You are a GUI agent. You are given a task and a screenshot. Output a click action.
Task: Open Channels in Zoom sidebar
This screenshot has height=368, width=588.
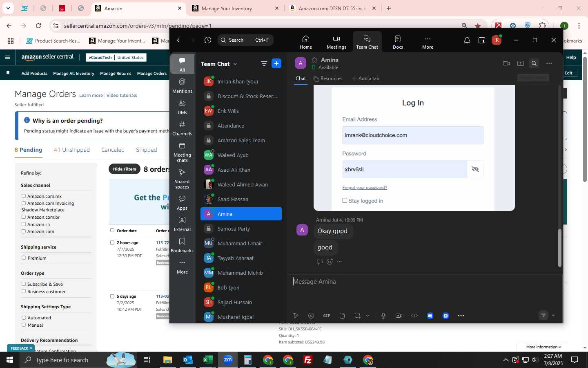(182, 128)
